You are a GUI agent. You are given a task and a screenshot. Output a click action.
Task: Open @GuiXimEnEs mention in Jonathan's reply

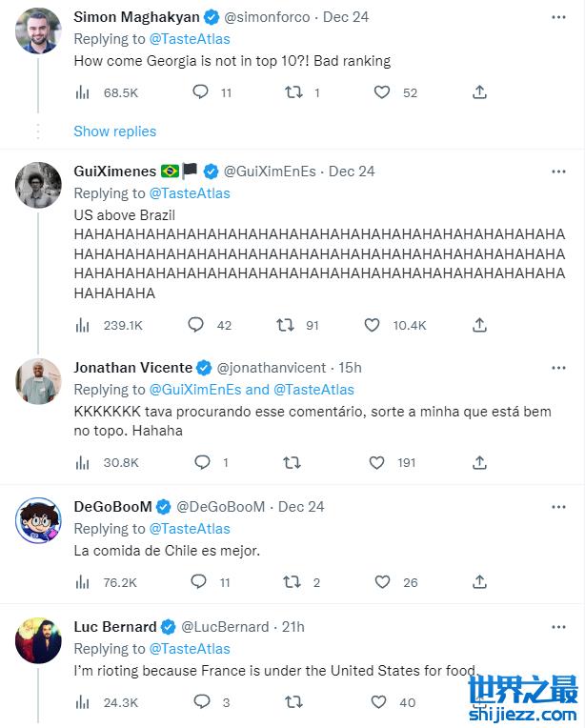click(x=195, y=389)
